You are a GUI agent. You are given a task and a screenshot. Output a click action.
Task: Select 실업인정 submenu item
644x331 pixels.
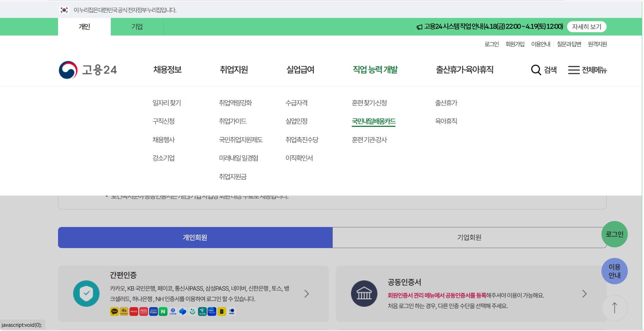coord(297,121)
